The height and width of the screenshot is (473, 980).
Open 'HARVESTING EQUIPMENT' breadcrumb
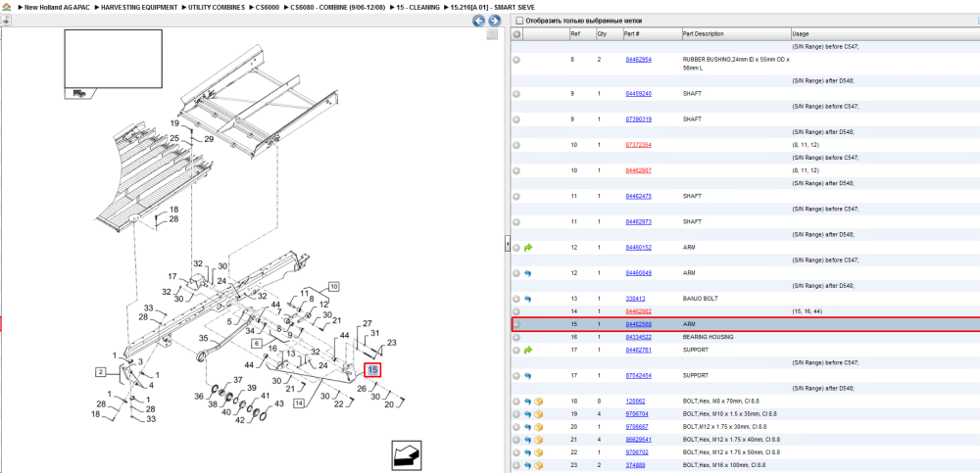point(139,7)
